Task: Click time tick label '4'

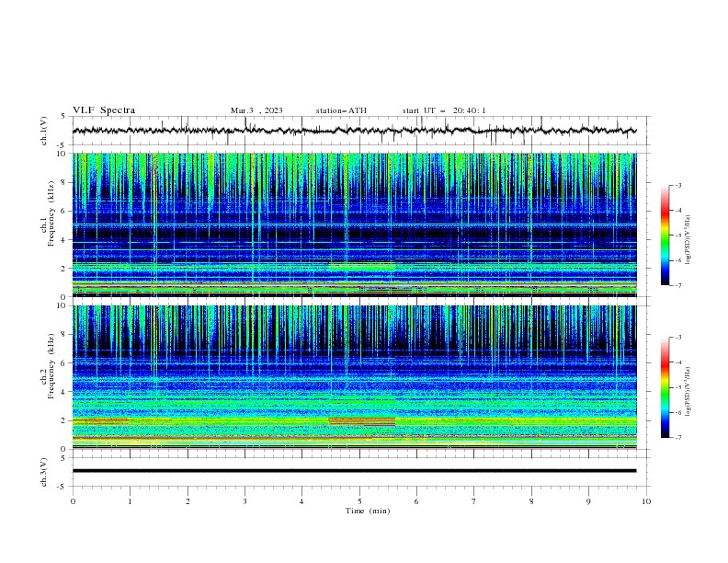Action: tap(301, 501)
